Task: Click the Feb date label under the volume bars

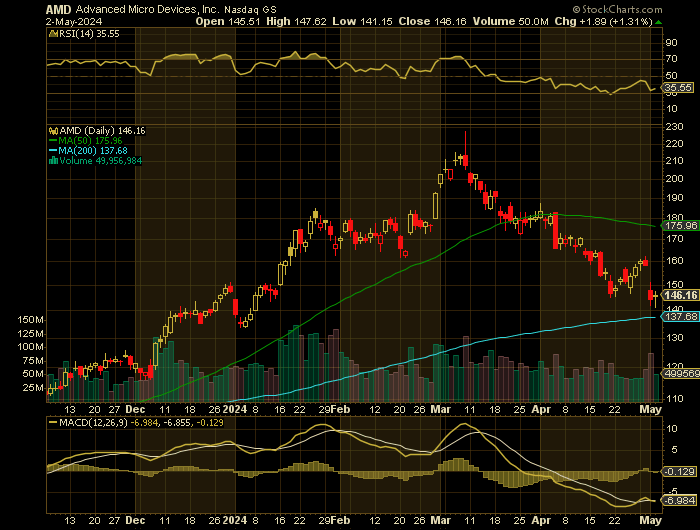Action: pyautogui.click(x=341, y=409)
